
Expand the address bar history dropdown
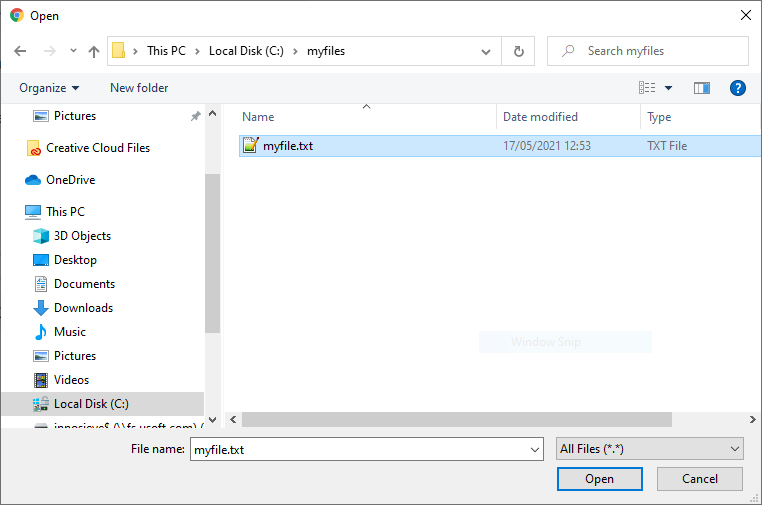[486, 51]
